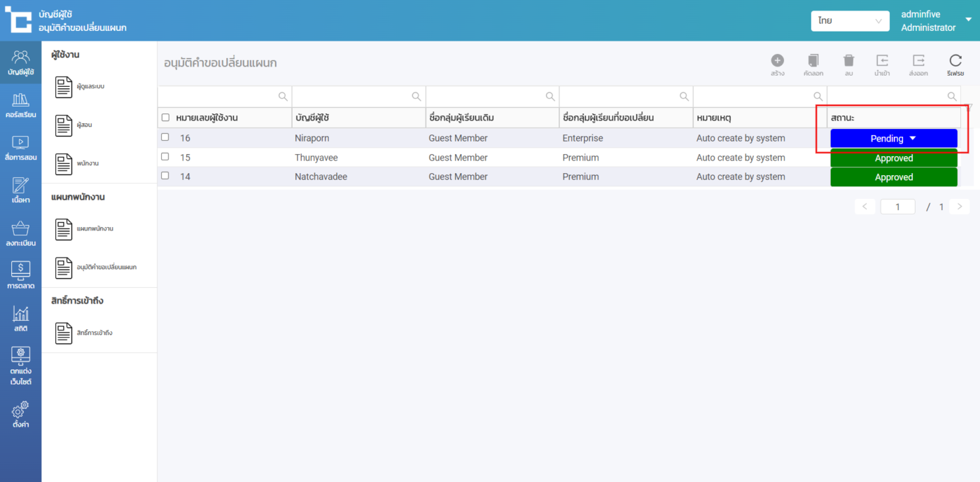Tick the checkbox for user row 16
The height and width of the screenshot is (482, 980).
[165, 137]
